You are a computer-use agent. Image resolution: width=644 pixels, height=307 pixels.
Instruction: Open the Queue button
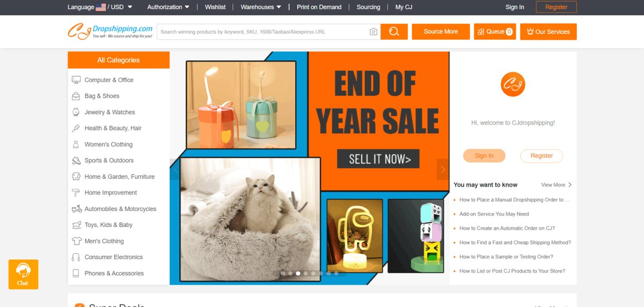[x=495, y=32]
